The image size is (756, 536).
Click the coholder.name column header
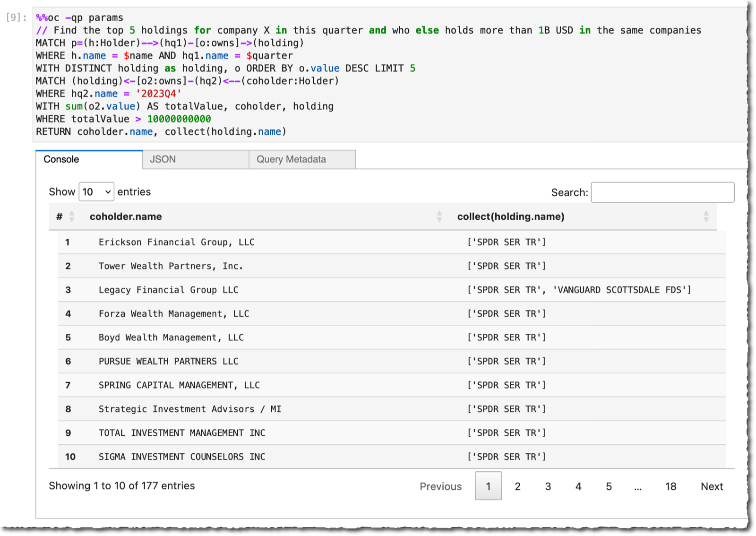tap(125, 216)
